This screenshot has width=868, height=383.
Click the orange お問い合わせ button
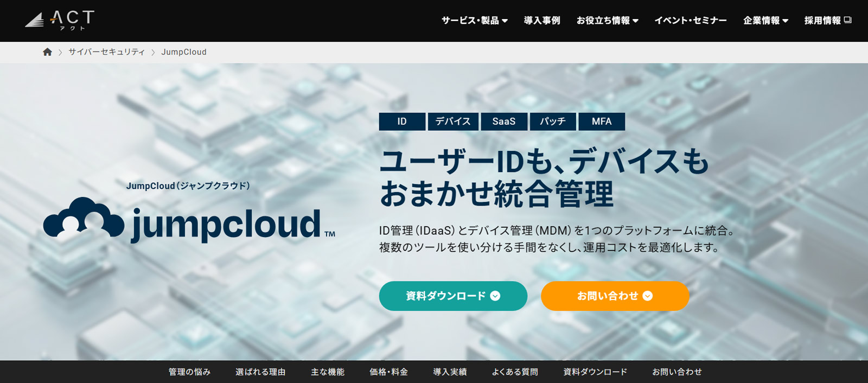tap(615, 296)
